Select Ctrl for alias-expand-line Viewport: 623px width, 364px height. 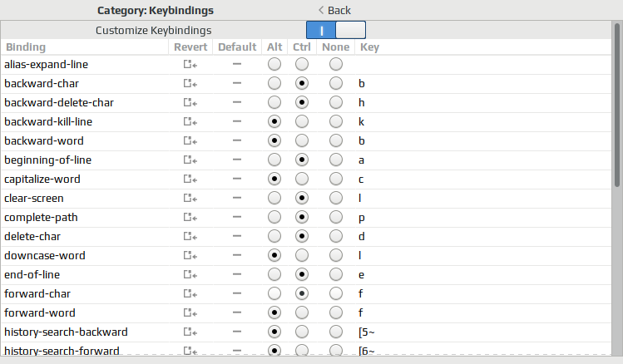click(302, 64)
